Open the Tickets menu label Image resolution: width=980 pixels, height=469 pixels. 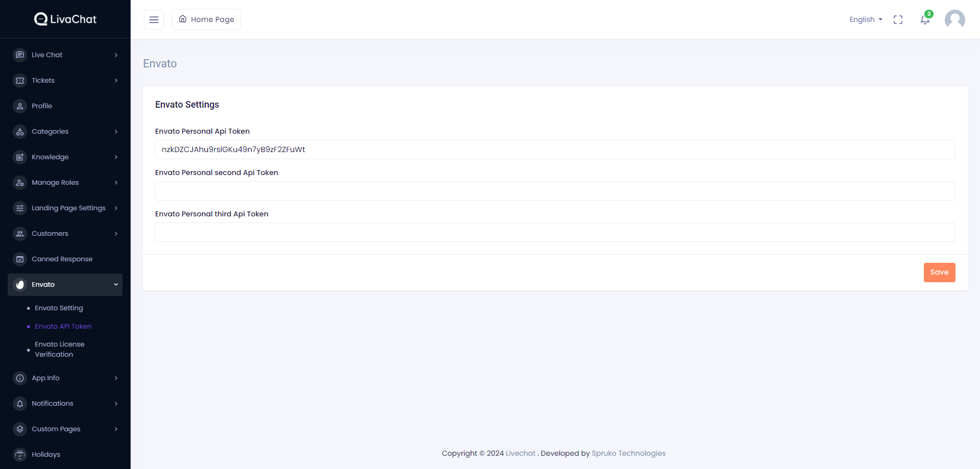click(x=43, y=80)
